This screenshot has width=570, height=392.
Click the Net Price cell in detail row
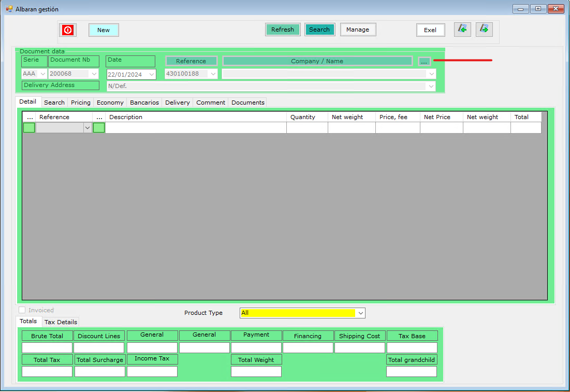441,127
